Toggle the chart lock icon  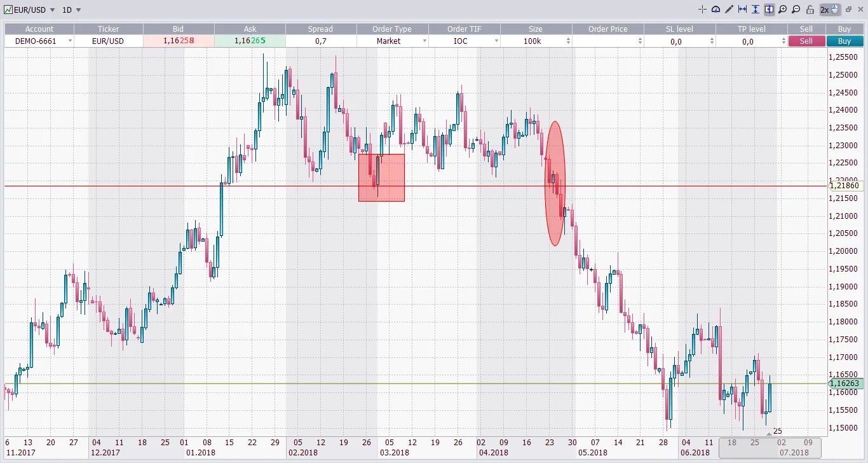click(810, 10)
